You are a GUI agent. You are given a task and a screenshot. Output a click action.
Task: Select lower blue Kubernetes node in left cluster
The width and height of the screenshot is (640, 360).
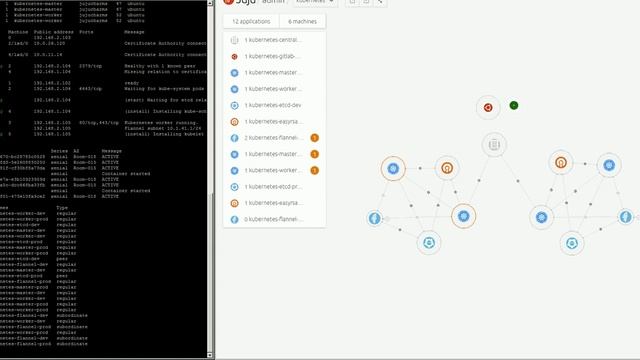coord(463,216)
